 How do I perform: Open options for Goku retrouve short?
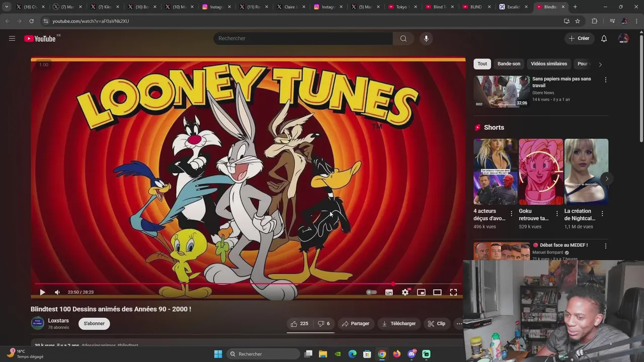tap(557, 214)
